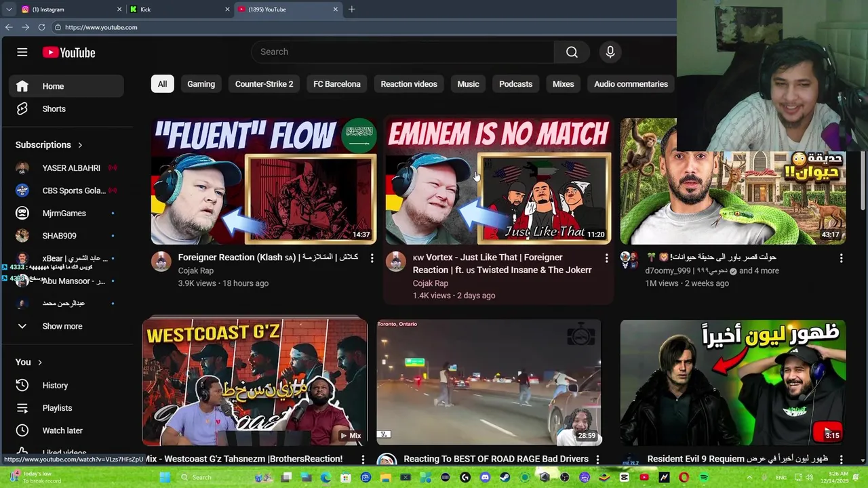
Task: Open the browser tab search dropdown
Action: coord(9,9)
